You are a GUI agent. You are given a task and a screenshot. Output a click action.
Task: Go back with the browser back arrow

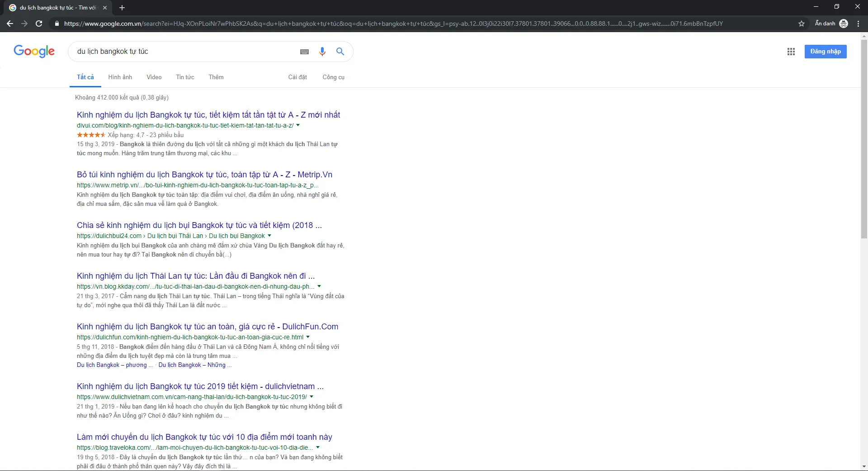[10, 24]
